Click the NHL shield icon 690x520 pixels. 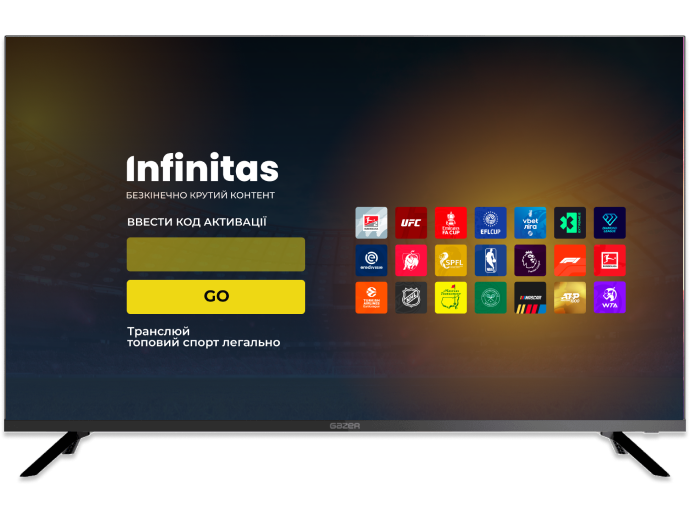(x=411, y=297)
